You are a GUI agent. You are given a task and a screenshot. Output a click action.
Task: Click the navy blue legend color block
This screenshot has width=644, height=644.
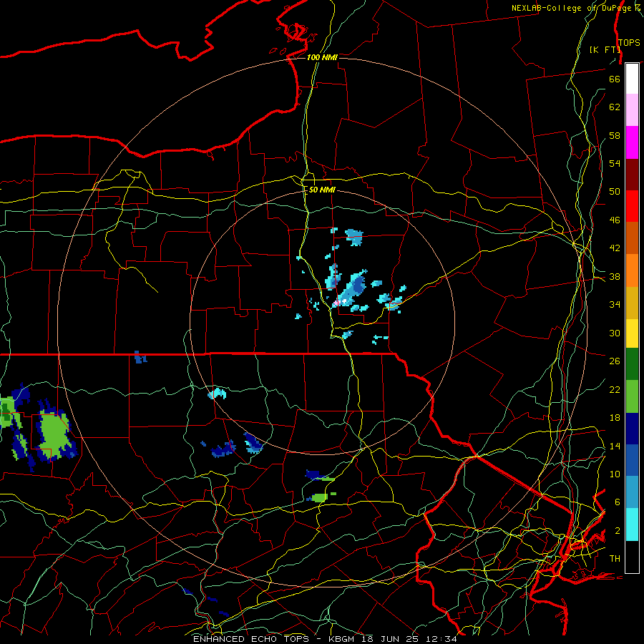point(632,429)
